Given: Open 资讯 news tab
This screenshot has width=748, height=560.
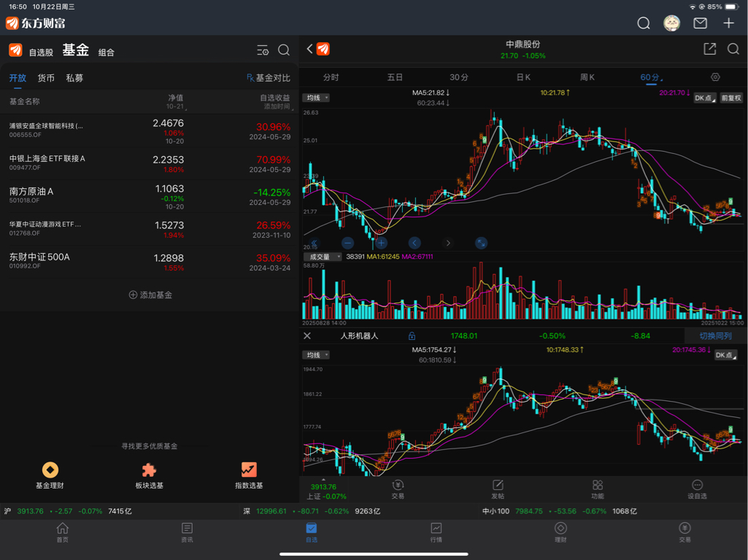Looking at the screenshot, I should click(x=187, y=532).
